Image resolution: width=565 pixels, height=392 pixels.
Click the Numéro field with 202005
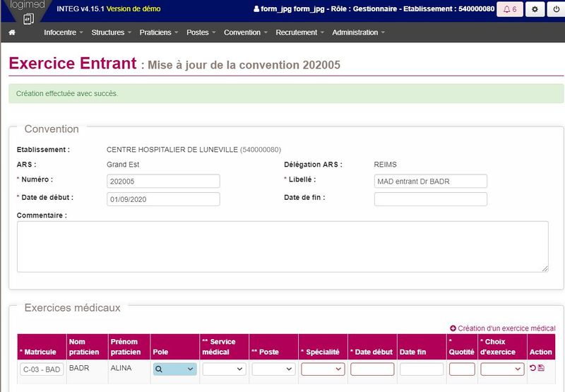coord(163,182)
